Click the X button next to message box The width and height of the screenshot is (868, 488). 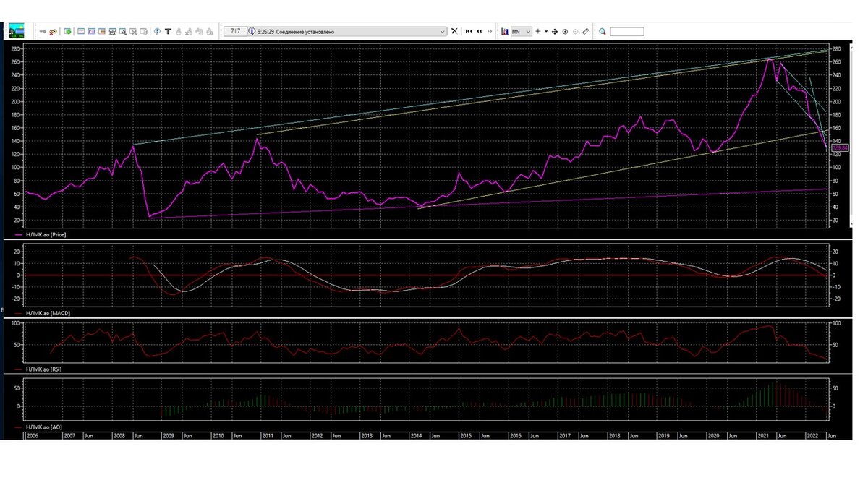pyautogui.click(x=454, y=31)
